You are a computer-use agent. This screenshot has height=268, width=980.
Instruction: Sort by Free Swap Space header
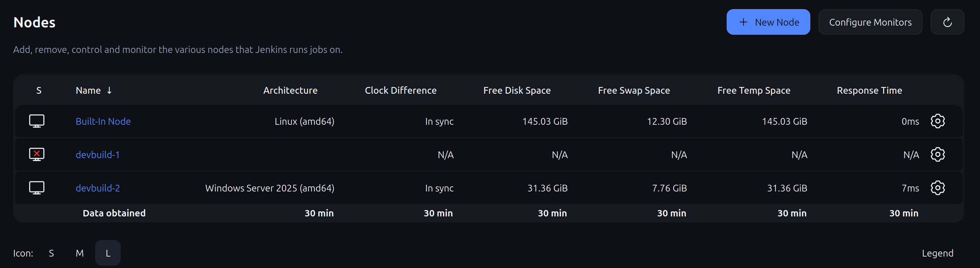coord(634,90)
